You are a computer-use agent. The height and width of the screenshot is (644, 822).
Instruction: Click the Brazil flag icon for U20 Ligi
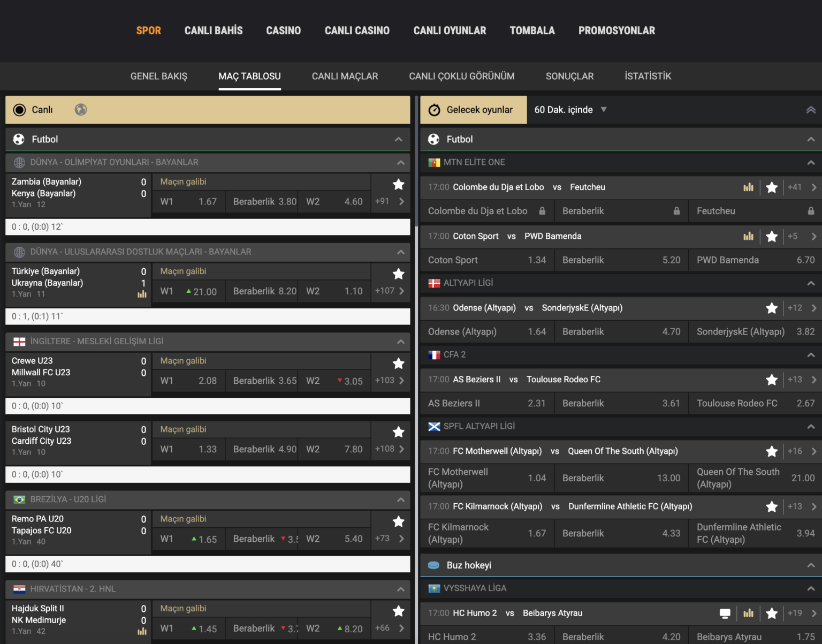tap(19, 499)
